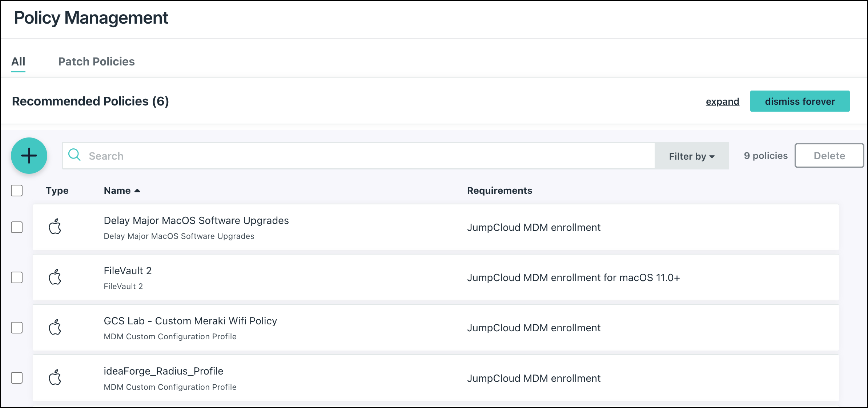
Task: Click Apple icon in ideaForge_Radius_Profile row
Action: tap(55, 377)
